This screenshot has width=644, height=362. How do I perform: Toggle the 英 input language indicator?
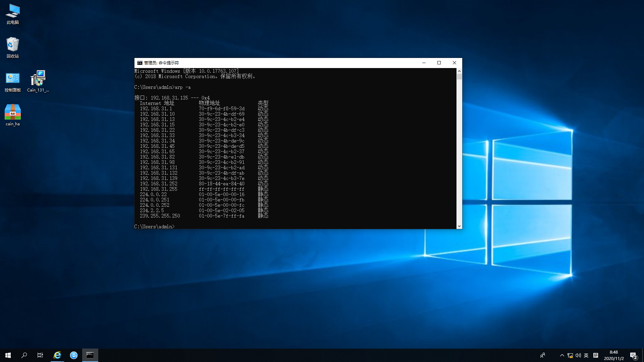click(x=586, y=355)
